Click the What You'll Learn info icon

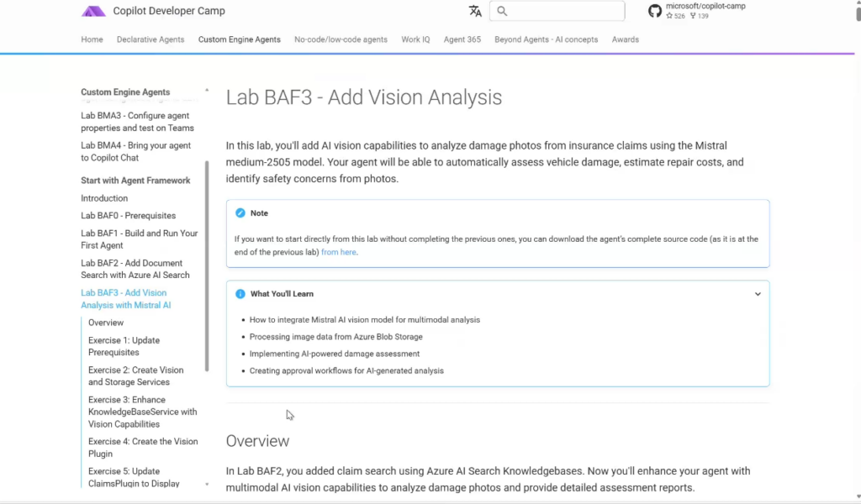pyautogui.click(x=240, y=294)
